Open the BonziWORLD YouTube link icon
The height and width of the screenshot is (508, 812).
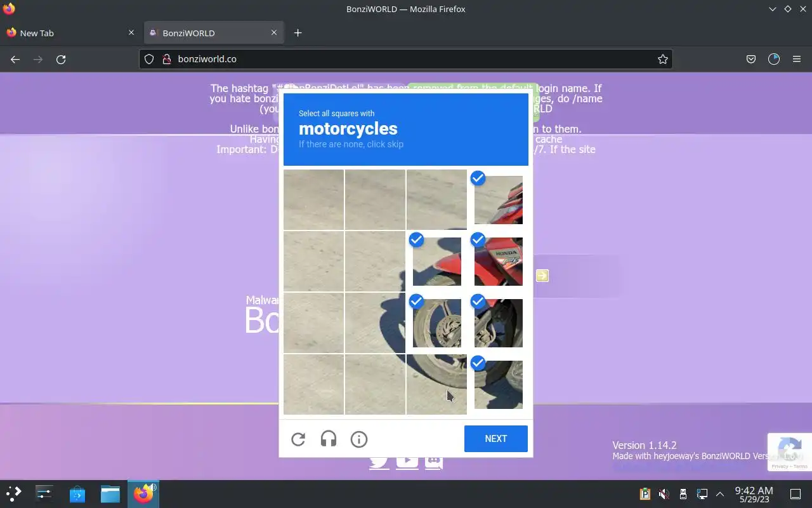click(407, 462)
